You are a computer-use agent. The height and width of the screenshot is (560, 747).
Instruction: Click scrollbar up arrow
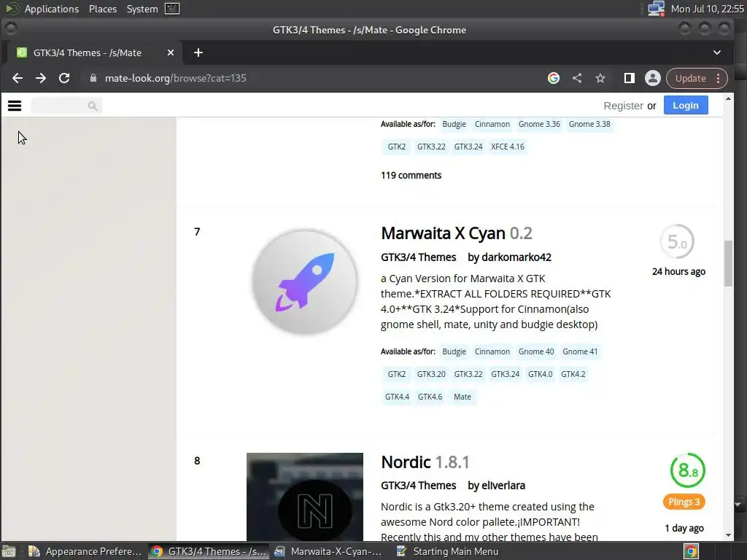(x=728, y=98)
